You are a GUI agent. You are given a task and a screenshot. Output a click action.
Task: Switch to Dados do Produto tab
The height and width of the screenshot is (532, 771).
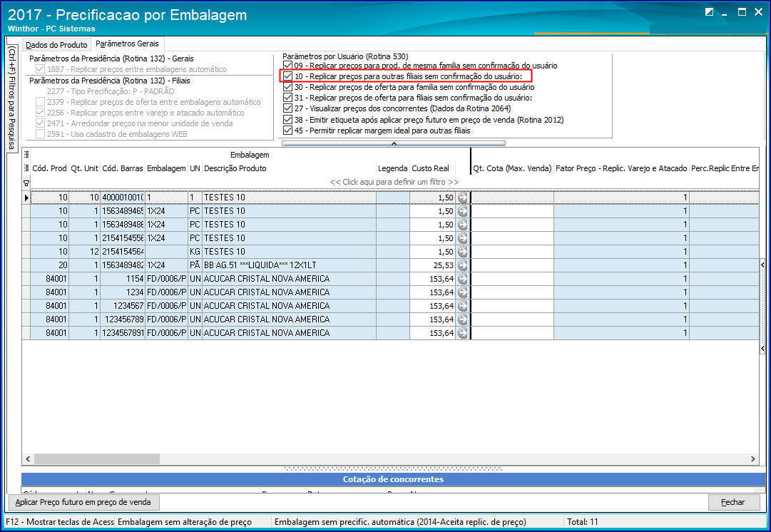(x=56, y=45)
